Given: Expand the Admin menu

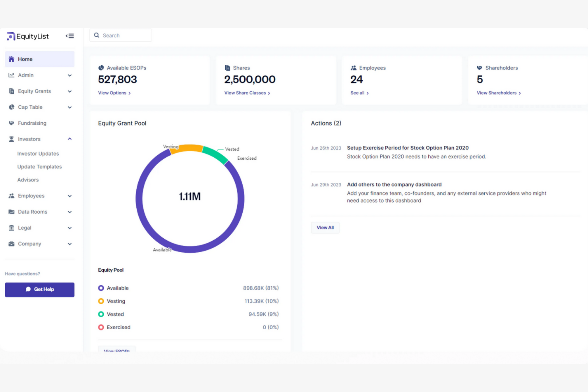Looking at the screenshot, I should click(70, 75).
